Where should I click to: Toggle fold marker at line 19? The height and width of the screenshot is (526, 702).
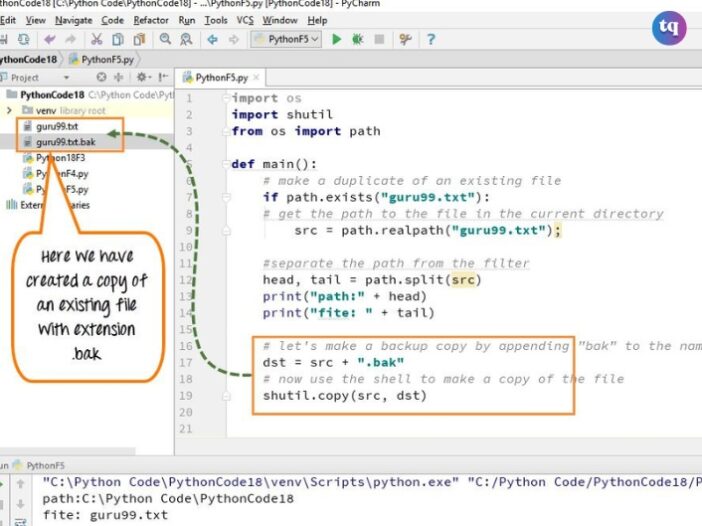(227, 396)
